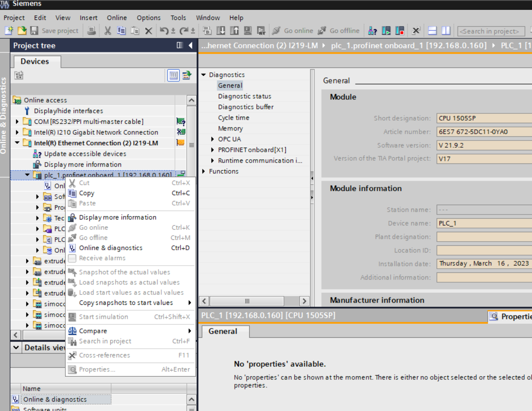532x411 pixels.
Task: Click the wrench icon for Display/hide interfaces
Action: 27,111
